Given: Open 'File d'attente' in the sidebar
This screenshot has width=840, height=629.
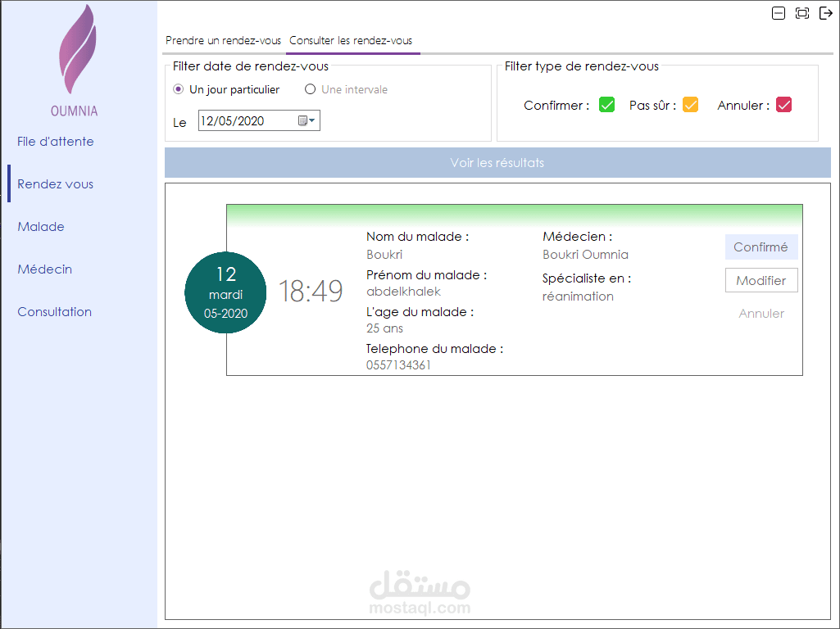Looking at the screenshot, I should 55,142.
